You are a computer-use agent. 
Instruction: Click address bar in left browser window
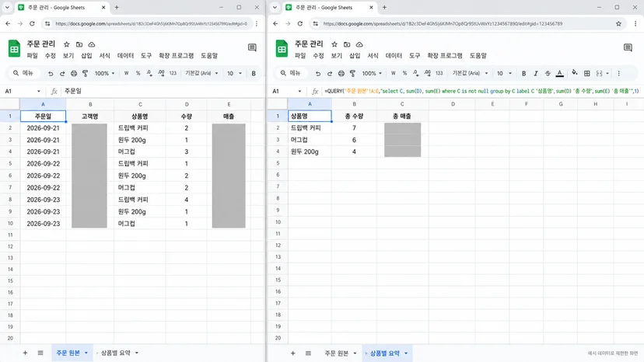tap(151, 24)
